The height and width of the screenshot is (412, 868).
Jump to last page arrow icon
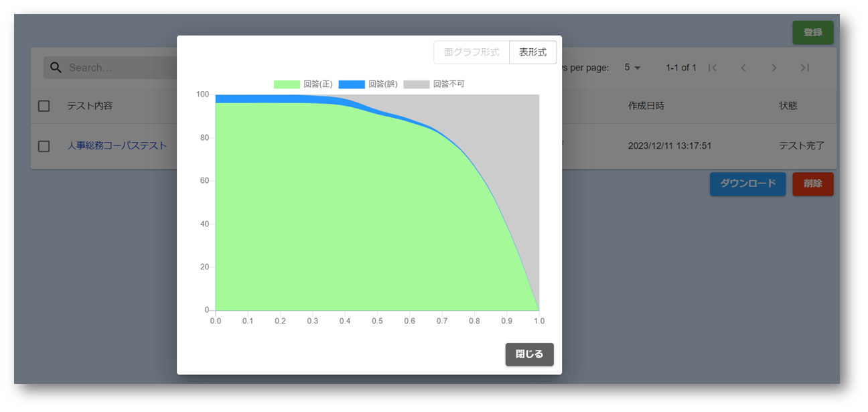point(805,68)
